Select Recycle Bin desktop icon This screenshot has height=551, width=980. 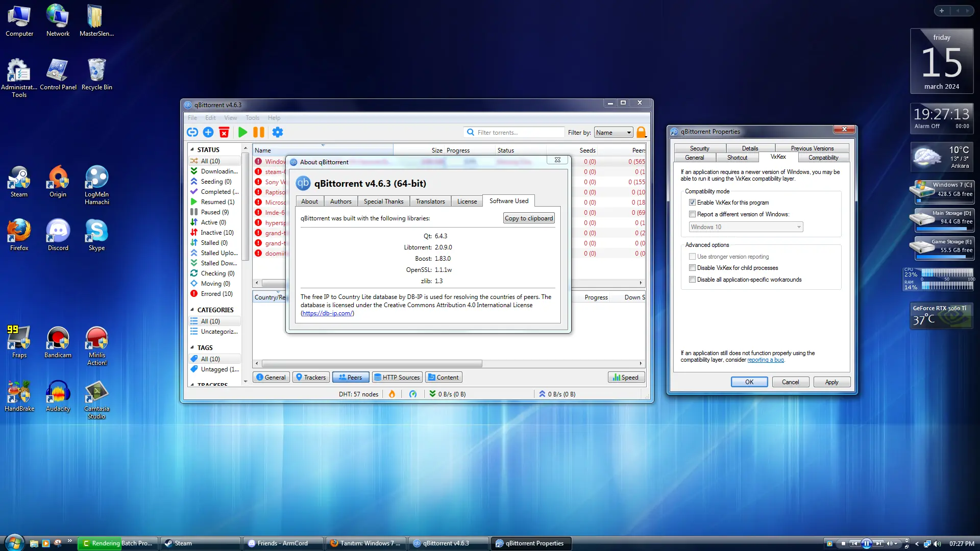[96, 74]
